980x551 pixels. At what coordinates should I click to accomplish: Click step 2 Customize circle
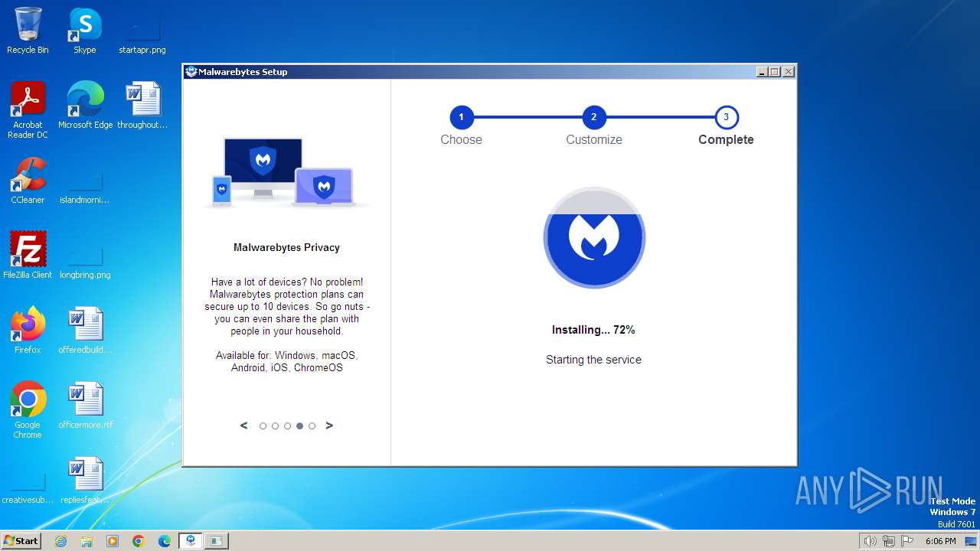pyautogui.click(x=594, y=117)
